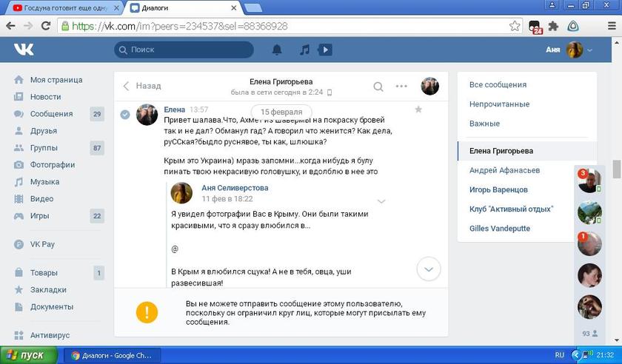Image resolution: width=622 pixels, height=364 pixels.
Task: Click Диалоги - Google Chrome taskbar item
Action: coord(113,356)
